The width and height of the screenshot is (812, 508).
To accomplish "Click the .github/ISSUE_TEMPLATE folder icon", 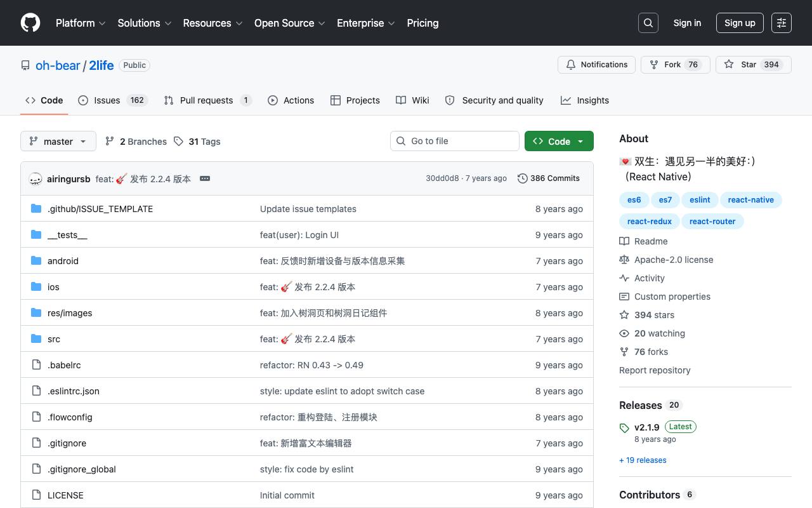I will pos(36,209).
